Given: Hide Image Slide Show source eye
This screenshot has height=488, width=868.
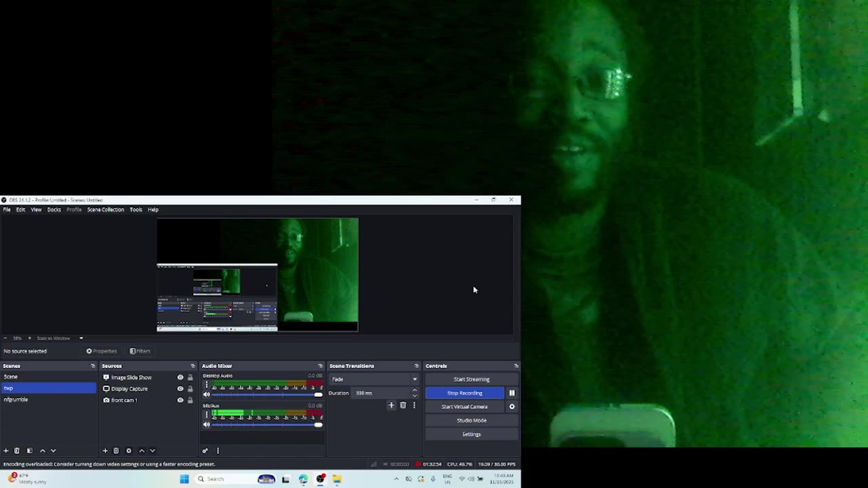Looking at the screenshot, I should [x=180, y=378].
